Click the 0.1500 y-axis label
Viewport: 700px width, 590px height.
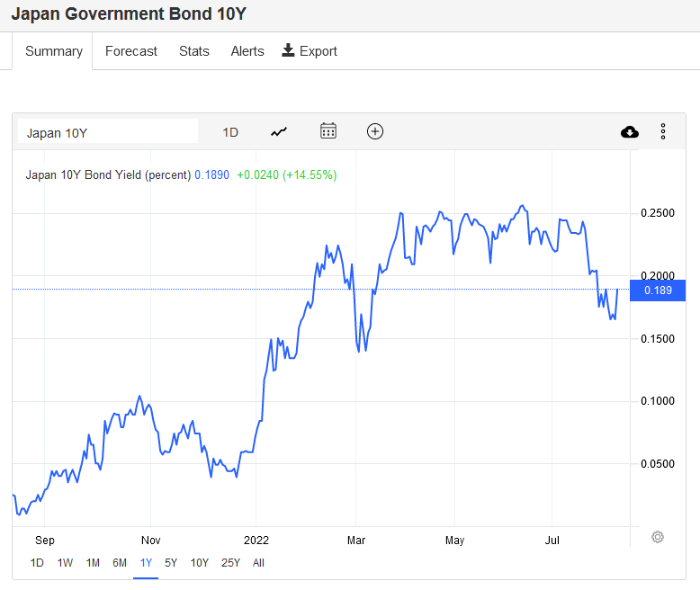pos(658,339)
